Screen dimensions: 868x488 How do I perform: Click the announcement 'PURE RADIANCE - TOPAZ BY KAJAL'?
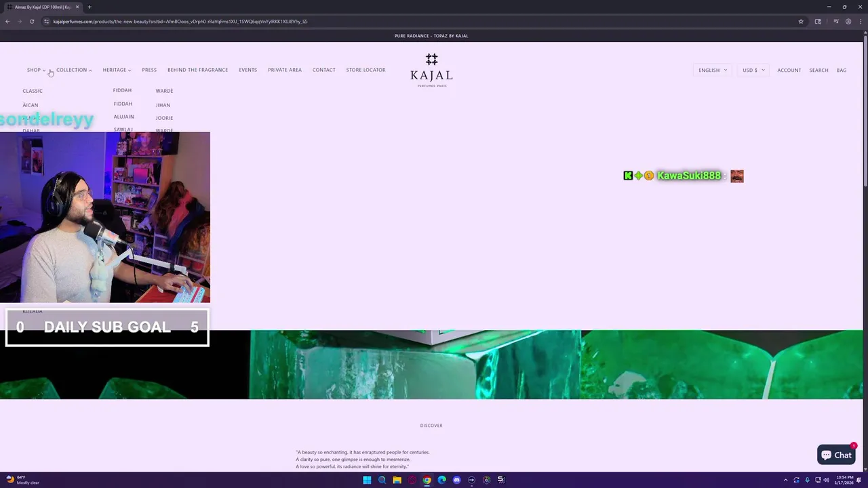click(431, 36)
